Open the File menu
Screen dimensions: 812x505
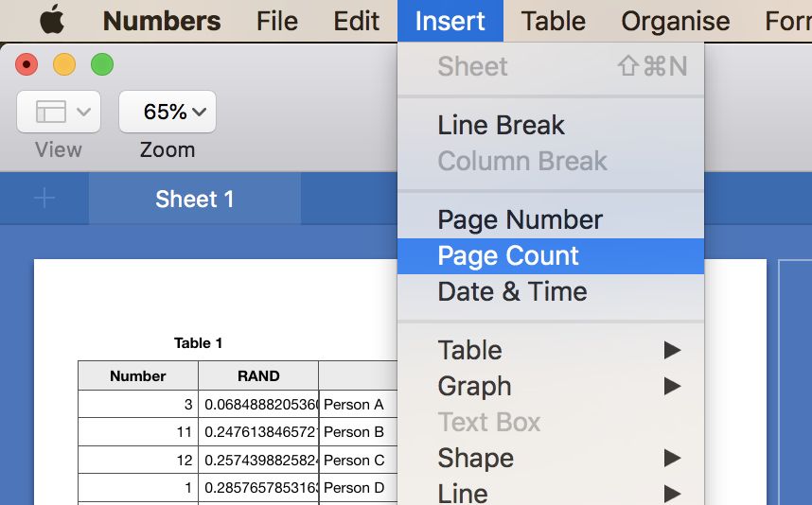point(276,20)
